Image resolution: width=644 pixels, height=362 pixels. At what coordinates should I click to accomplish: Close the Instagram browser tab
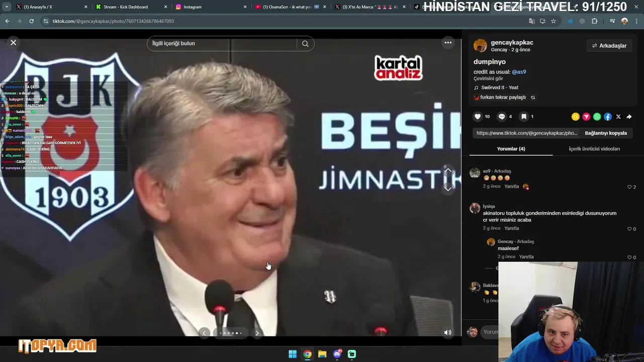coord(245,7)
